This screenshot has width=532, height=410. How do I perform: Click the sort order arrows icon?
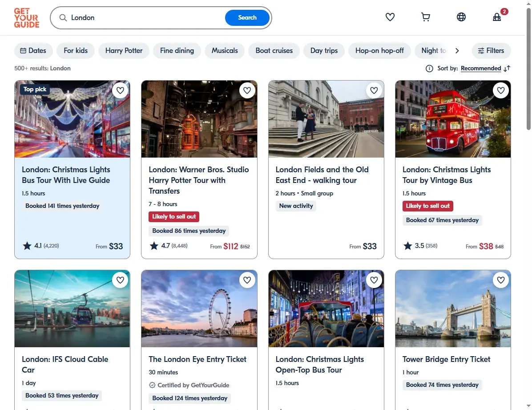[x=507, y=69]
